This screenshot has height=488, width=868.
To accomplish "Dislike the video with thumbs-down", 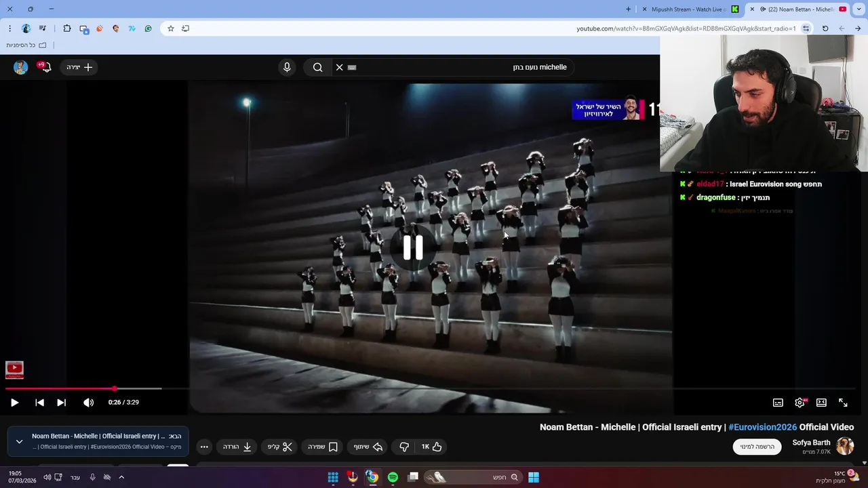I will [x=404, y=447].
